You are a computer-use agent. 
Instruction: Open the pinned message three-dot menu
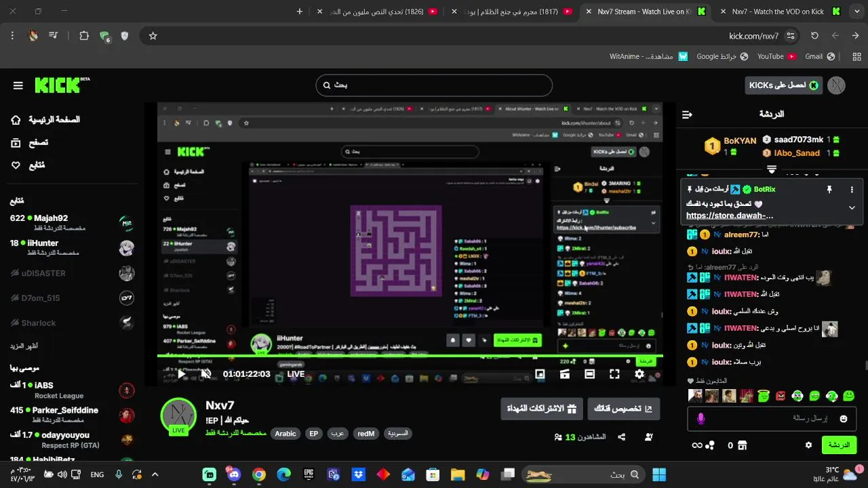click(x=852, y=190)
